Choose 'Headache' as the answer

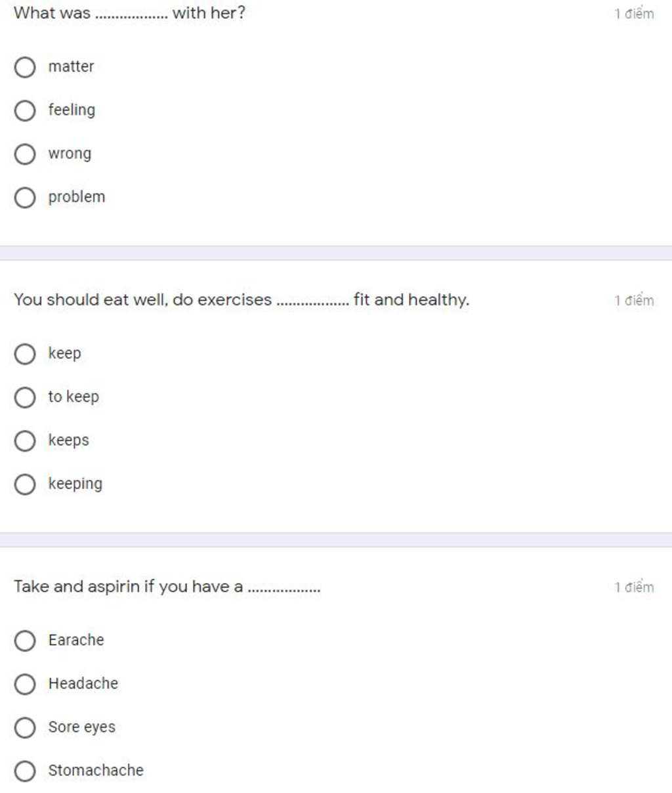pyautogui.click(x=25, y=684)
